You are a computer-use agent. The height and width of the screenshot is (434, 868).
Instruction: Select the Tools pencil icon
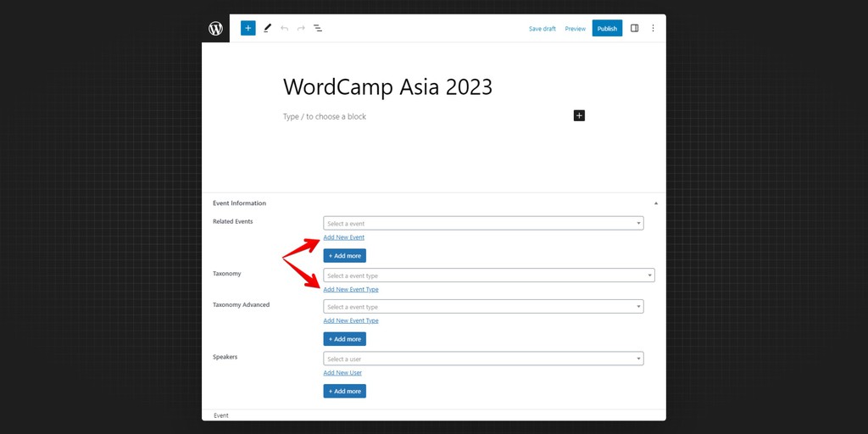(267, 28)
